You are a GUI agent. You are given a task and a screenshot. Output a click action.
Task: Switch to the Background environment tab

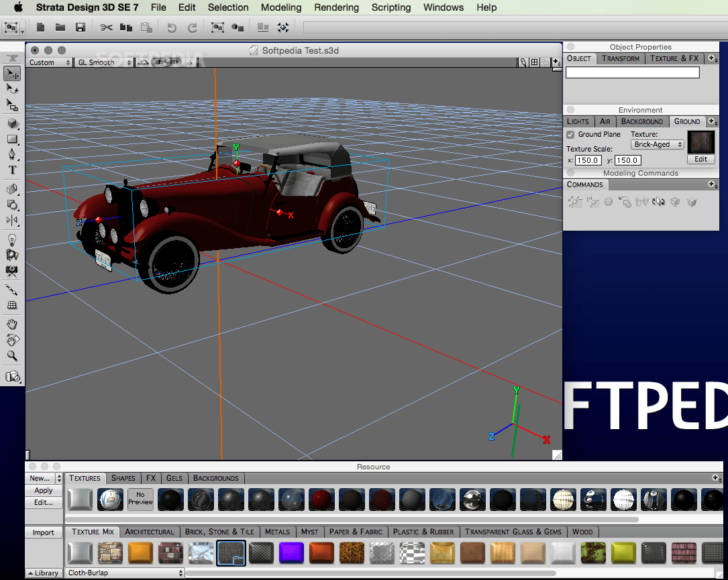(641, 121)
